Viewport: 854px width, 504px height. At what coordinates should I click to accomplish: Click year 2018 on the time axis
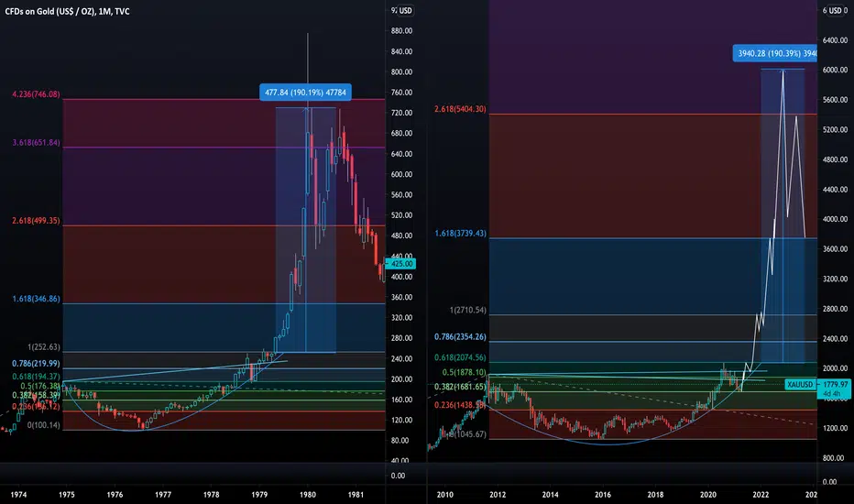click(x=655, y=495)
